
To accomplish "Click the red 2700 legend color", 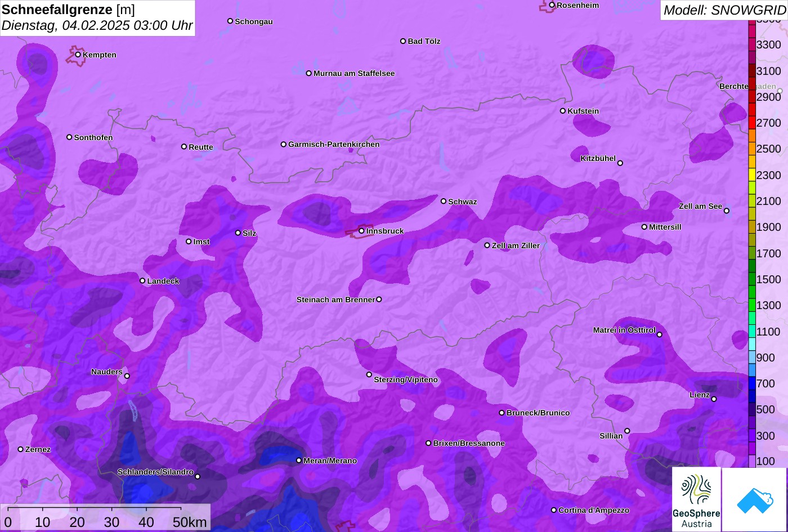I will [x=752, y=123].
